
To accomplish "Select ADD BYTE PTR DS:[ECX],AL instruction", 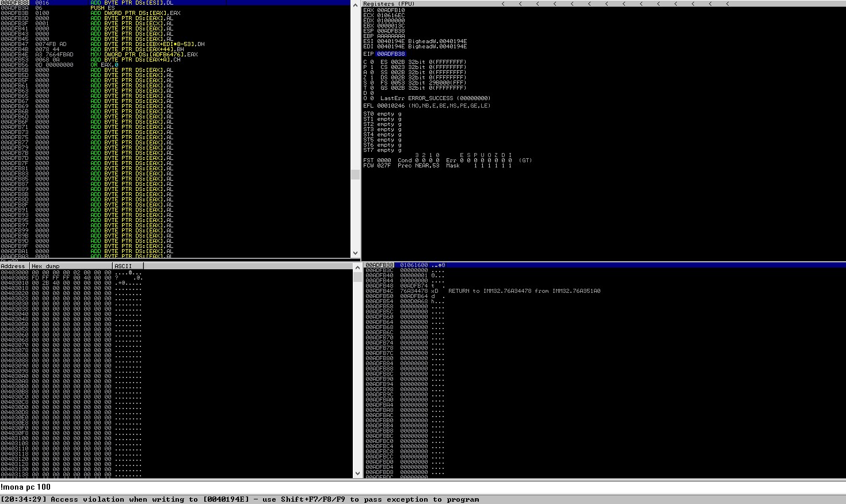I will tap(176, 24).
